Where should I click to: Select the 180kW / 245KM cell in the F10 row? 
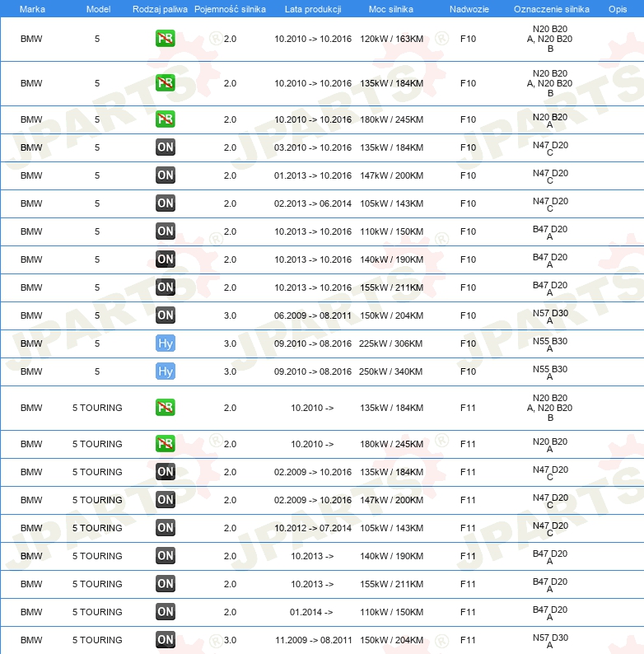(x=392, y=119)
